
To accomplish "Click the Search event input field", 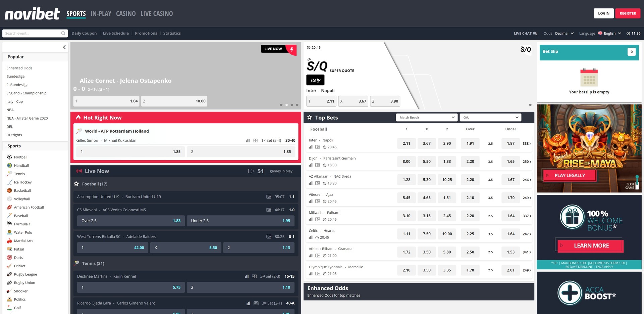I will (x=35, y=33).
